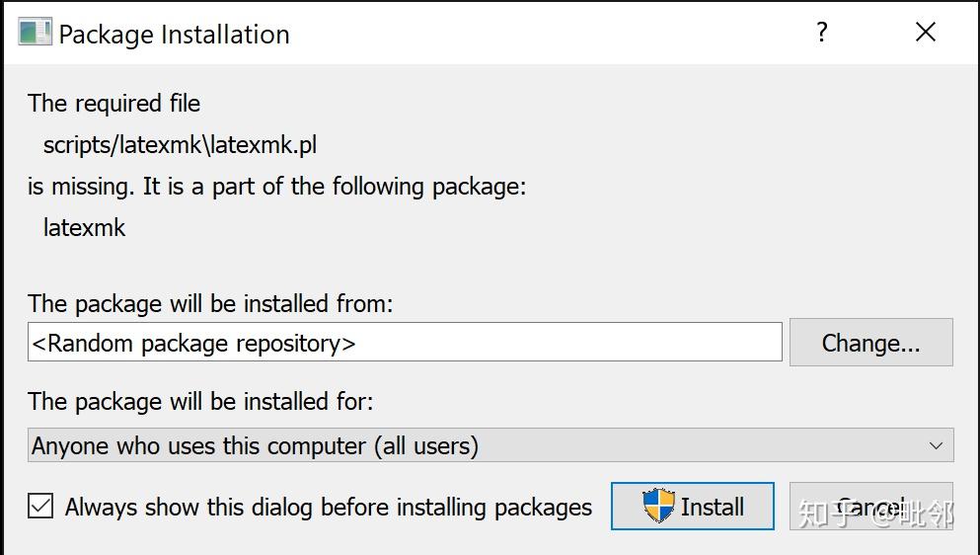Click the package name latexmk
The height and width of the screenshot is (555, 980).
pyautogui.click(x=85, y=227)
